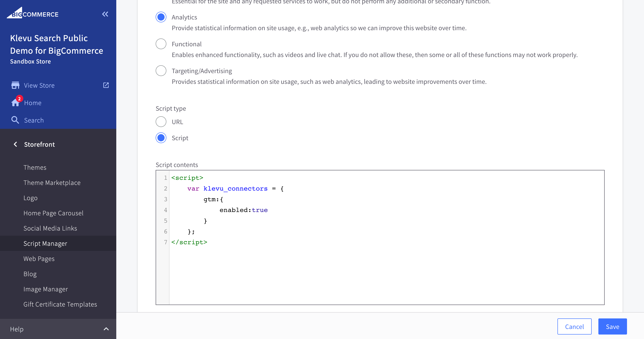Open Image Manager menu item
The width and height of the screenshot is (644, 339).
46,289
